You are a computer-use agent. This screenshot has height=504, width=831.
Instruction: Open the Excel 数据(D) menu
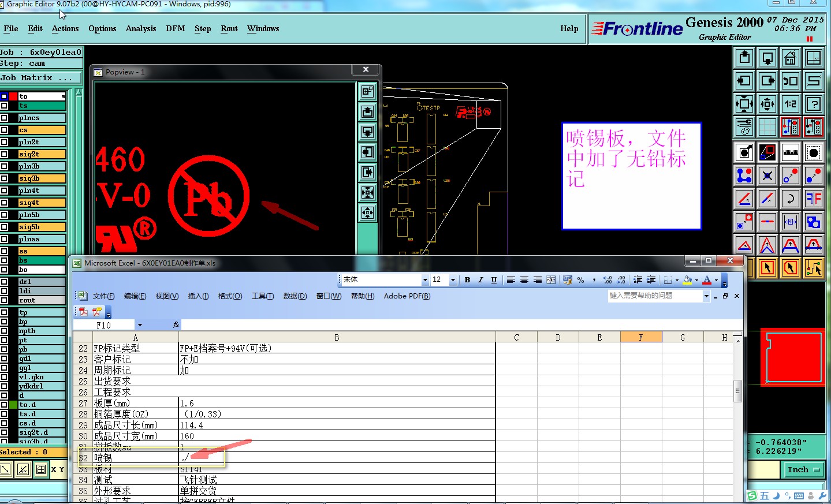[x=295, y=296]
